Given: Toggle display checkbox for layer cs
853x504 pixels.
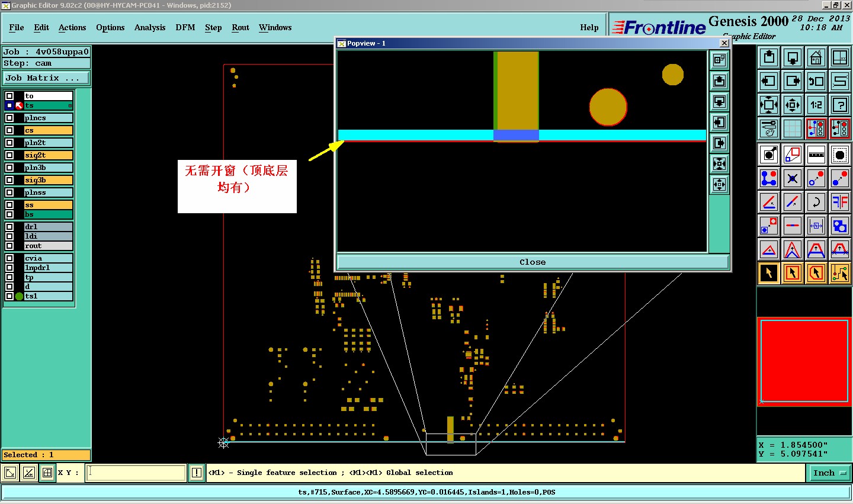Looking at the screenshot, I should 9,130.
